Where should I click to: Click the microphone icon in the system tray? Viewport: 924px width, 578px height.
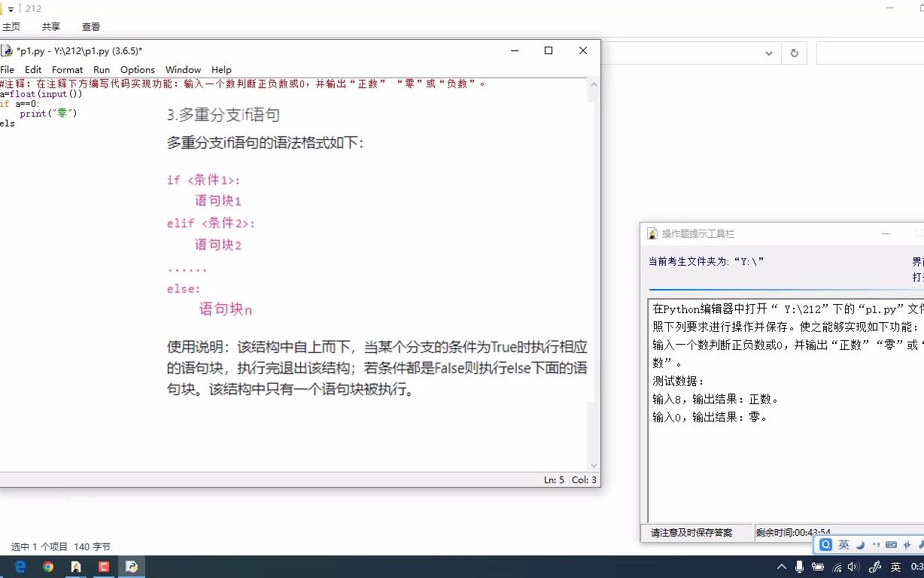pyautogui.click(x=800, y=567)
